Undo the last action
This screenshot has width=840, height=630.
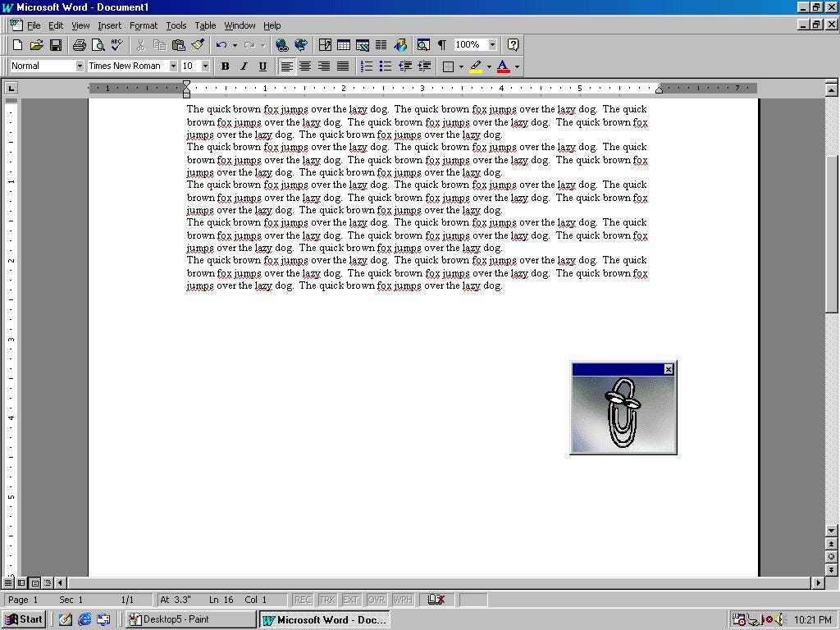[221, 45]
